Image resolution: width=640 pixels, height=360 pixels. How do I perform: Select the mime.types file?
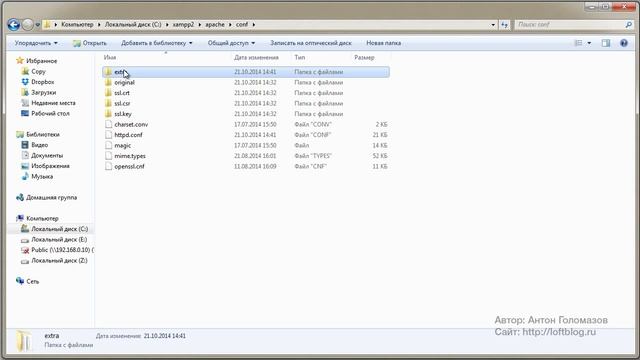[x=129, y=156]
